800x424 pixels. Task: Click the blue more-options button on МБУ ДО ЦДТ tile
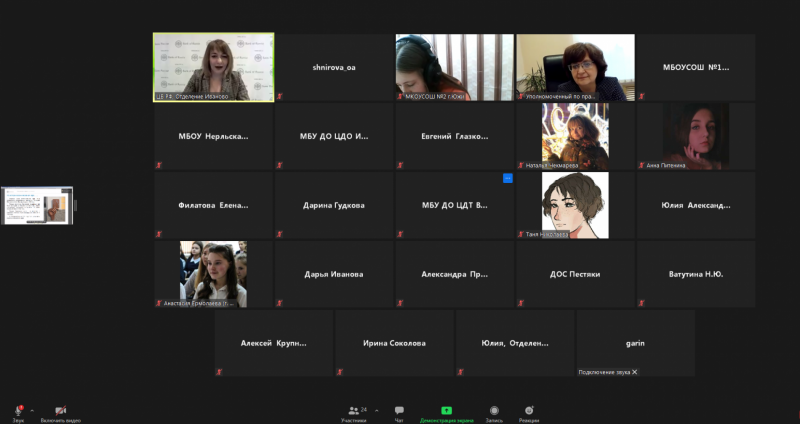508,178
